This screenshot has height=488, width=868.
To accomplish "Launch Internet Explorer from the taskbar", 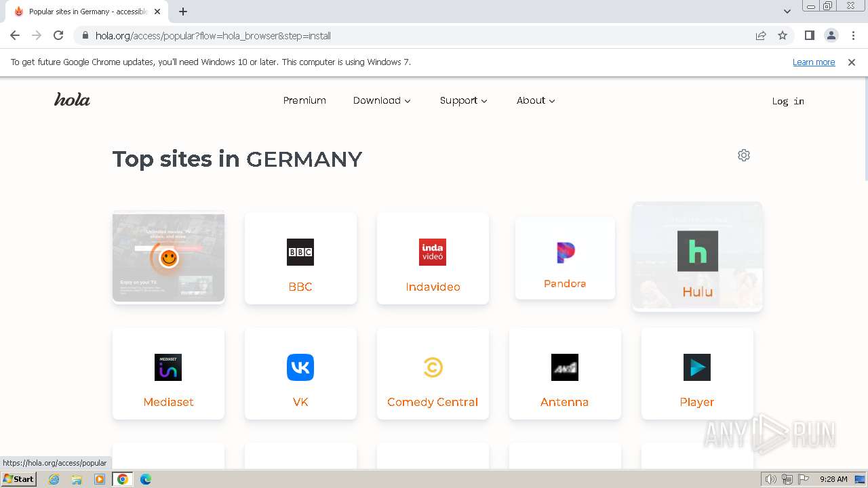I will 54,479.
